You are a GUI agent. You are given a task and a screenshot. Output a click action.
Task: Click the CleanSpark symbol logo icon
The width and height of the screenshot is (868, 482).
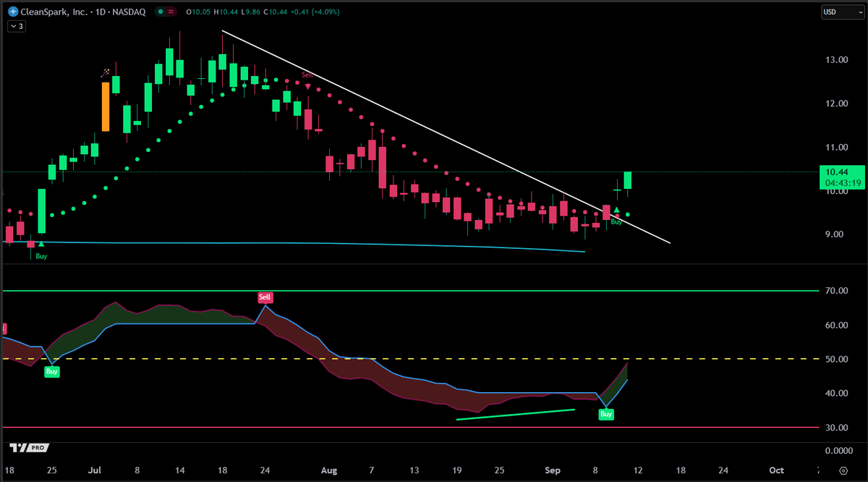click(x=12, y=12)
